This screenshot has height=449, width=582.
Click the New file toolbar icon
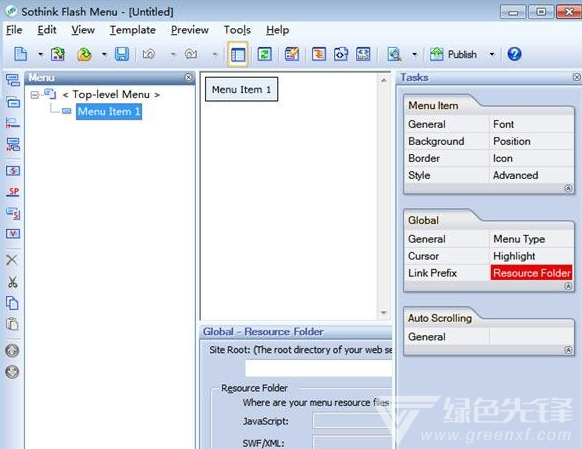click(20, 54)
